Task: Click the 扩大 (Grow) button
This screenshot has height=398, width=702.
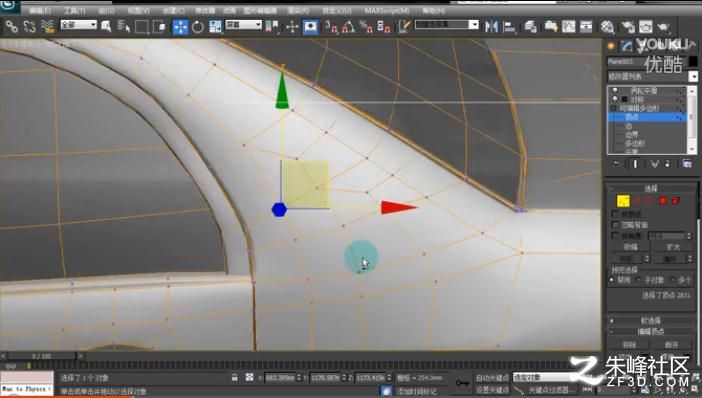Action: tap(673, 247)
